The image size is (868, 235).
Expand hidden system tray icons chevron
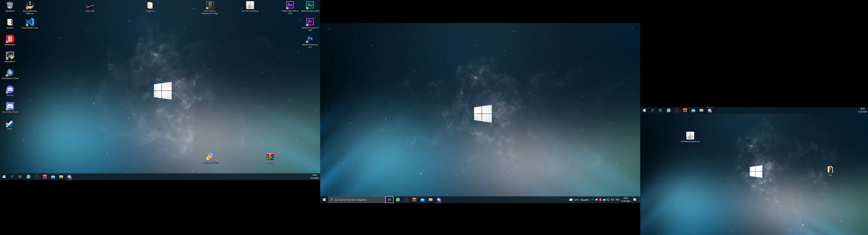(x=592, y=200)
